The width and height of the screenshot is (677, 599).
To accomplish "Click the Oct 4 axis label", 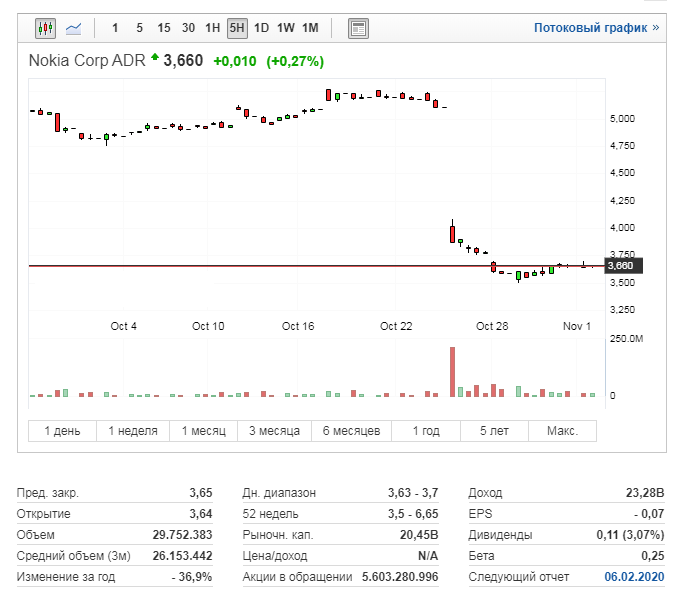I will [x=123, y=326].
